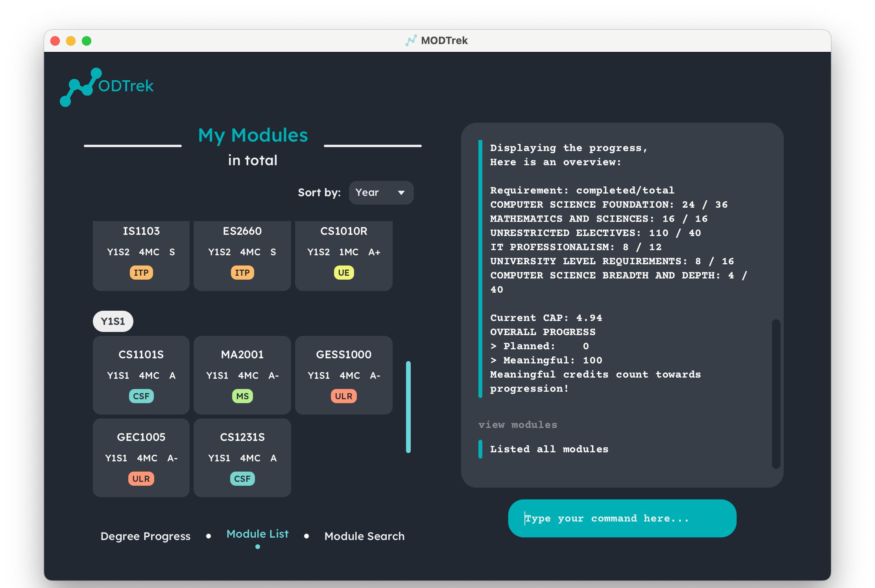The height and width of the screenshot is (588, 875).
Task: Click the ULR tag on GESS1000
Action: click(x=344, y=396)
